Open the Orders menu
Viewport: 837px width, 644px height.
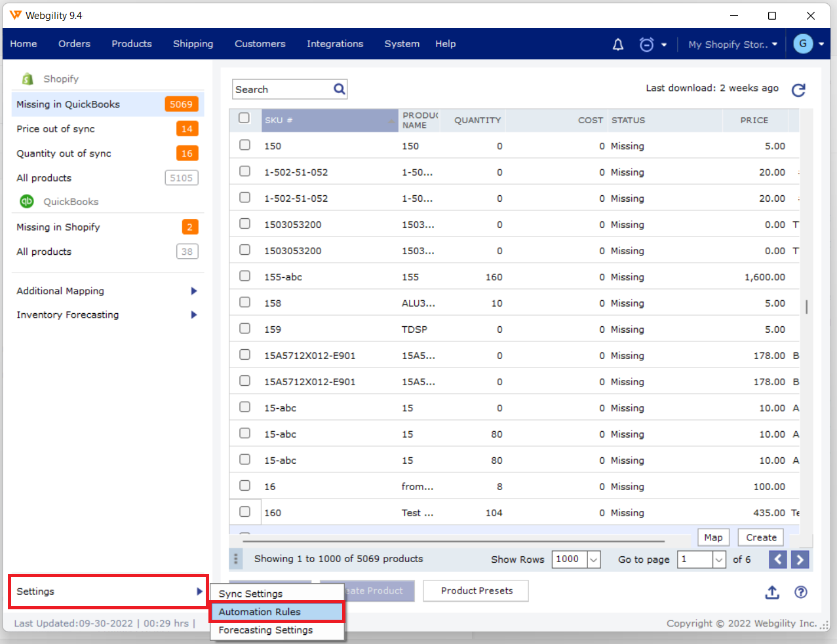[74, 44]
